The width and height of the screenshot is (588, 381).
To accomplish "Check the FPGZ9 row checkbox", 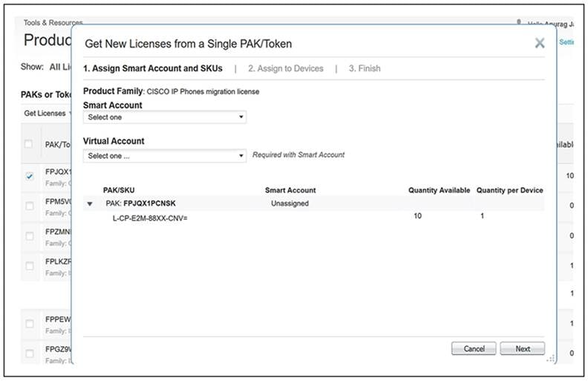I will pyautogui.click(x=29, y=354).
